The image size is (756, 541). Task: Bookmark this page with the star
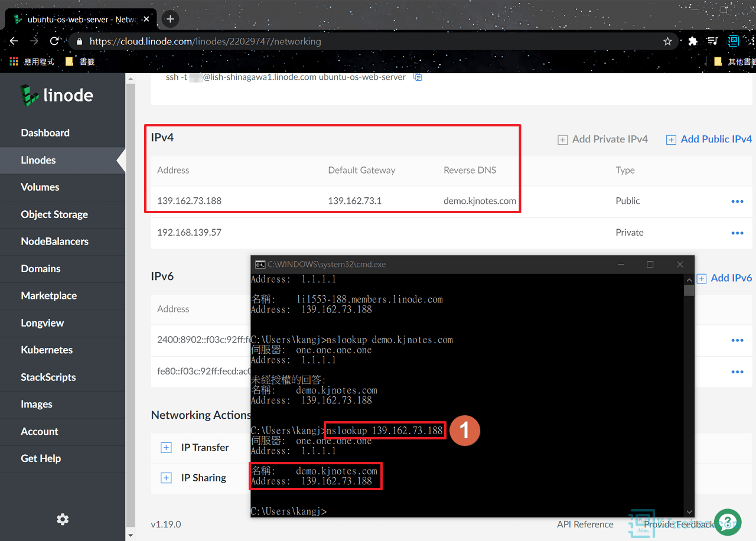click(x=667, y=41)
